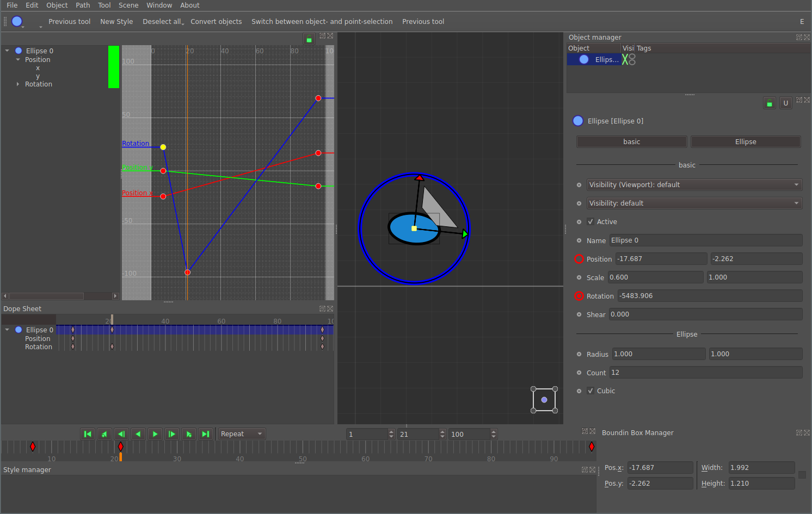Open the Visibility (Viewport) dropdown
812x514 pixels.
pos(694,184)
